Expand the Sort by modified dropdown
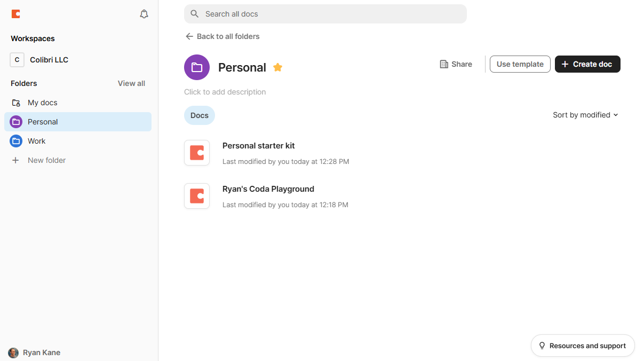The image size is (644, 361). point(585,115)
